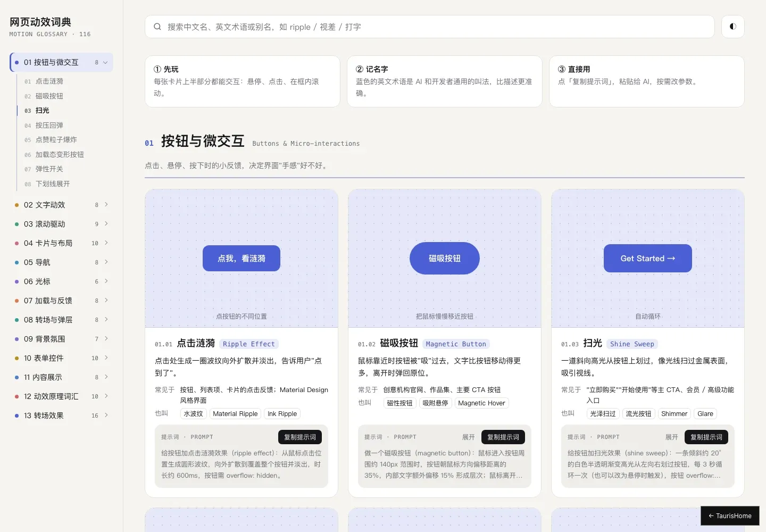Open the 10 表单控件 category

[x=62, y=358]
